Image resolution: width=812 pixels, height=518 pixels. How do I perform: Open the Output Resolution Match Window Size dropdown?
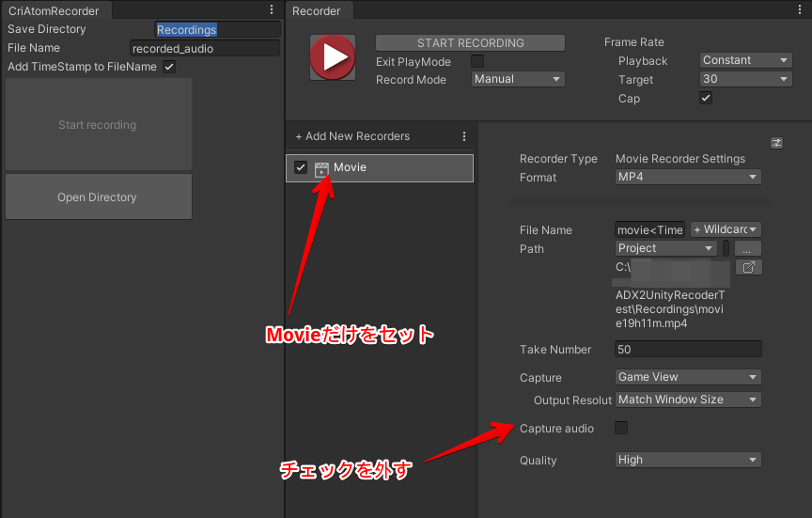[x=688, y=400]
